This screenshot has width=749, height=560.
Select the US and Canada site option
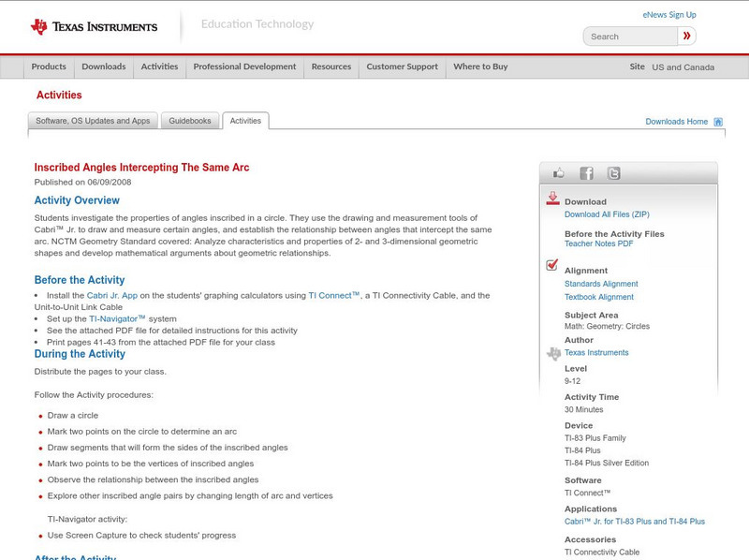click(683, 67)
